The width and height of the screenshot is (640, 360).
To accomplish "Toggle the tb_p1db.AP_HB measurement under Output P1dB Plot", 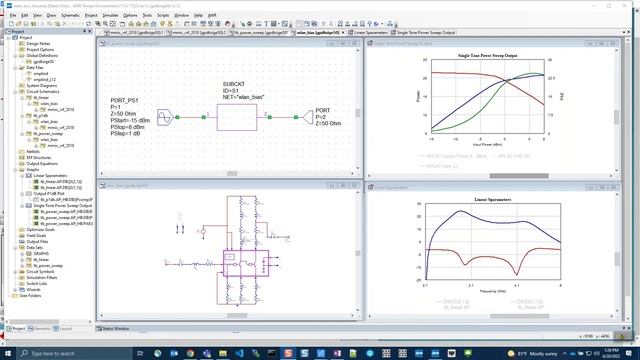I will click(36, 200).
